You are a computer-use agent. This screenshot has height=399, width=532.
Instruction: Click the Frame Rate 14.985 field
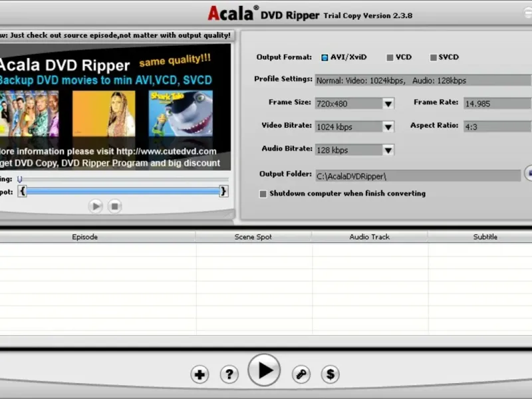(x=497, y=104)
